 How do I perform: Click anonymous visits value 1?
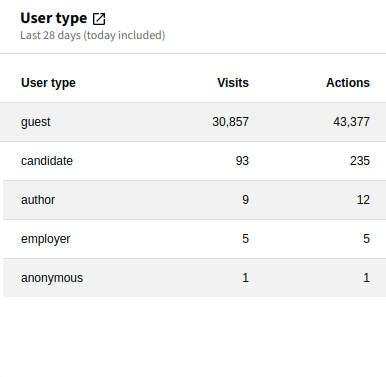coord(246,278)
